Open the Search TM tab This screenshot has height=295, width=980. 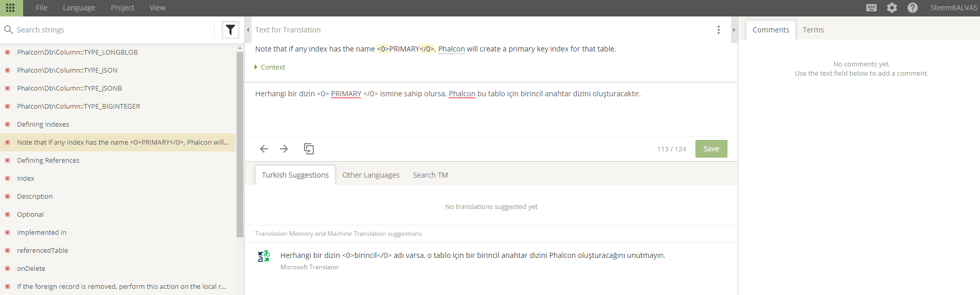pyautogui.click(x=431, y=175)
